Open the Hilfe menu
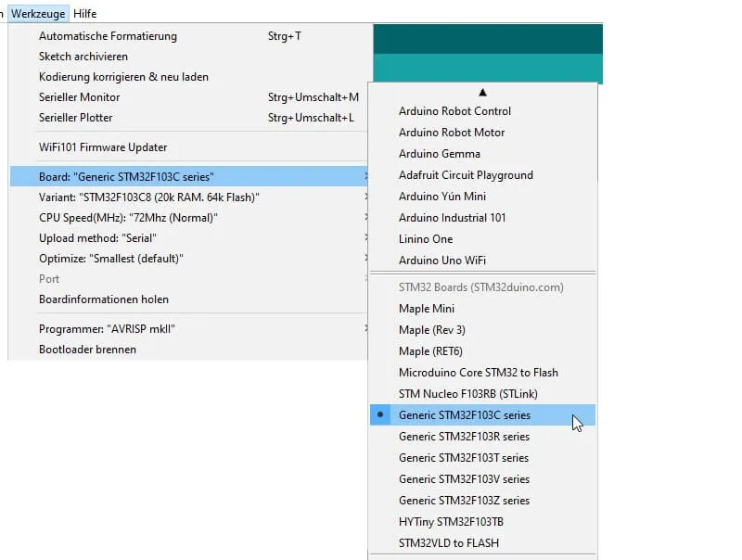The width and height of the screenshot is (742, 560). click(x=84, y=13)
